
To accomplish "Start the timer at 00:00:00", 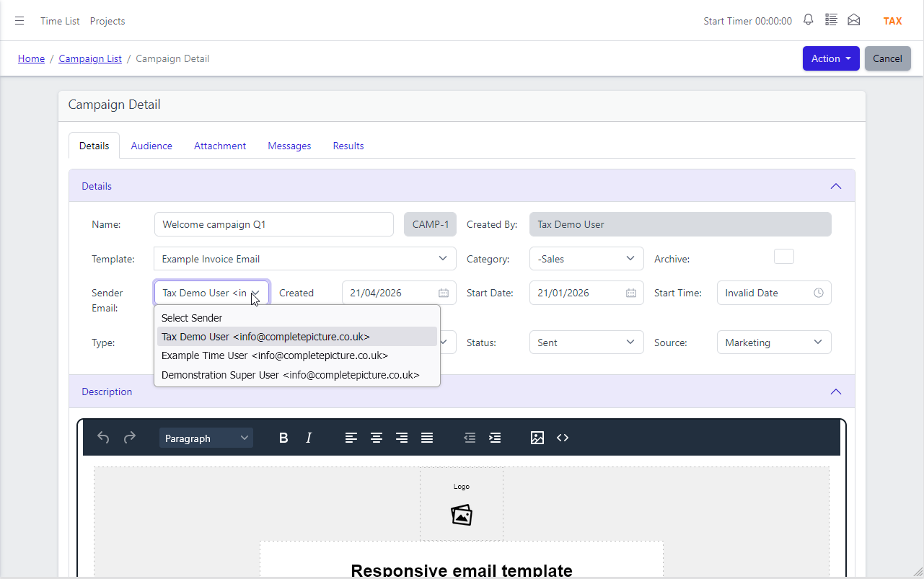I will click(747, 21).
